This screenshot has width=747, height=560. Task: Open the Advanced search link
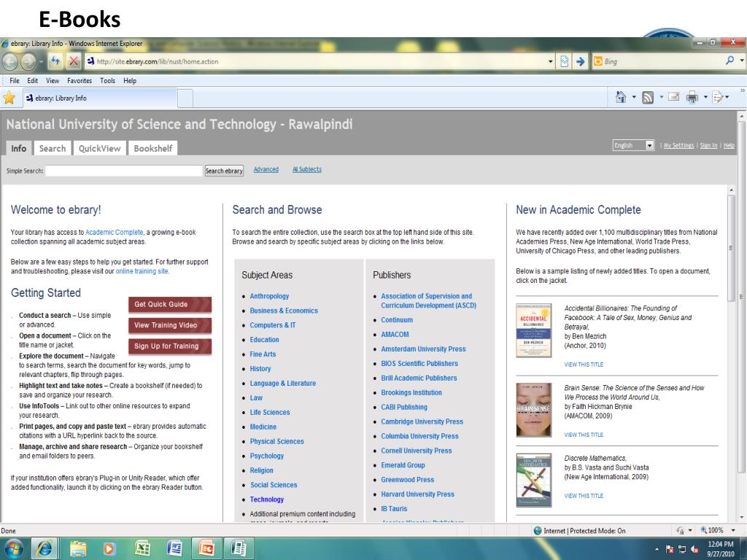[x=266, y=169]
